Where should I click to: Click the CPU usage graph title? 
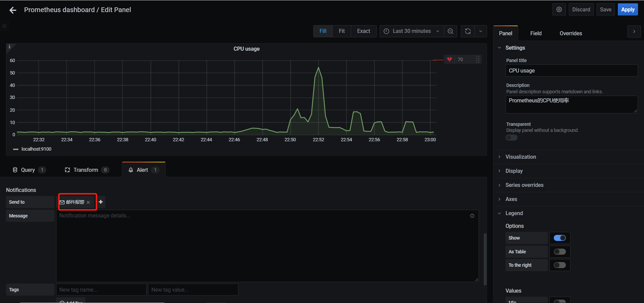pyautogui.click(x=247, y=49)
